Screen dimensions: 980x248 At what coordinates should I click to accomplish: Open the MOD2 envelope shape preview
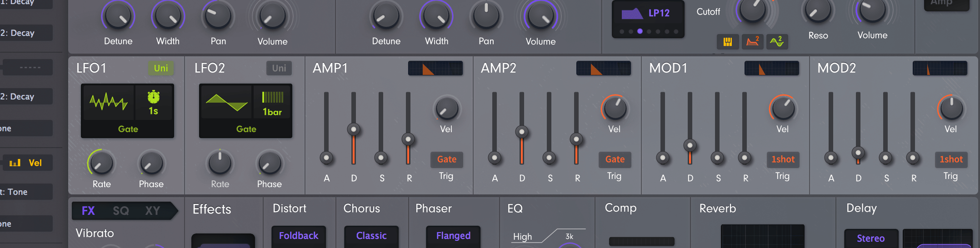pos(940,69)
